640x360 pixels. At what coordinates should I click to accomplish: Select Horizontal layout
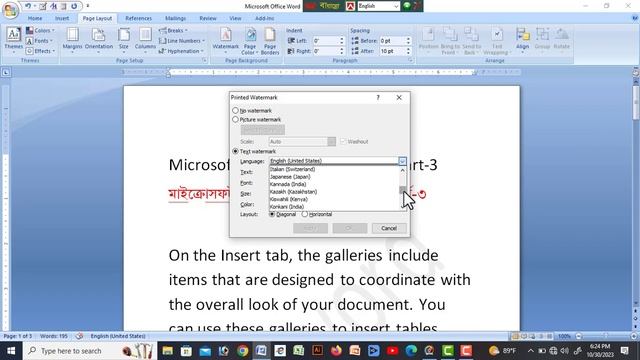click(x=317, y=214)
